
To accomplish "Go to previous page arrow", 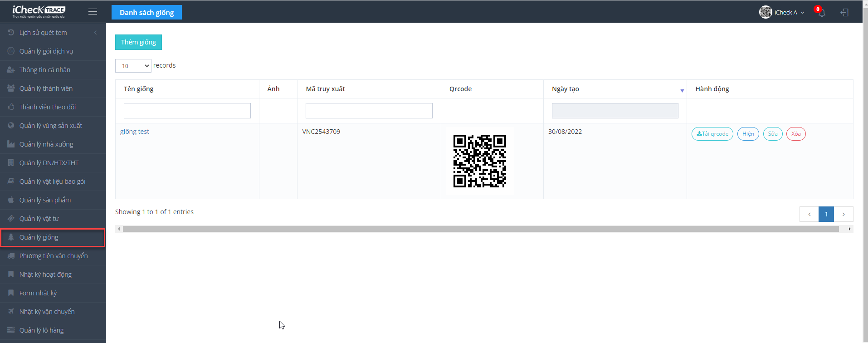I will click(x=809, y=214).
